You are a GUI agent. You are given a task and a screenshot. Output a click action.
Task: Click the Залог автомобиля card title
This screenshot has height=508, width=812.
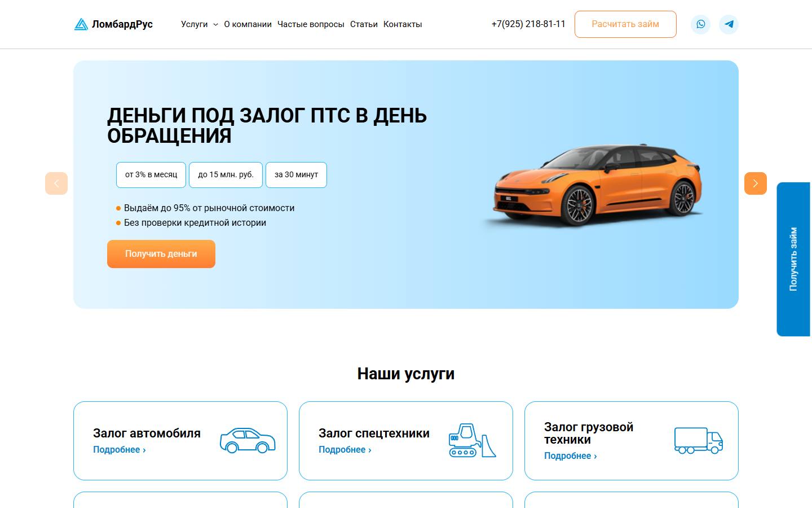[x=147, y=433]
